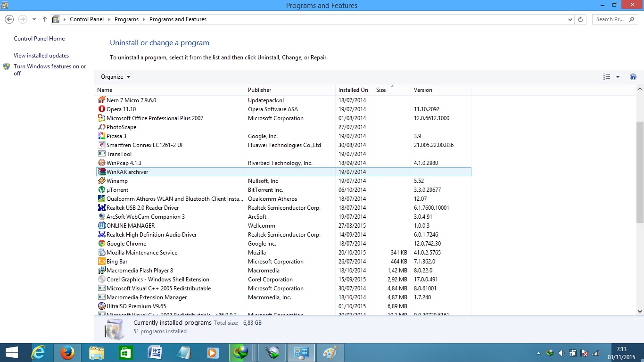Select the Mozilla Maintenance Service row
The image size is (644, 362).
(284, 252)
